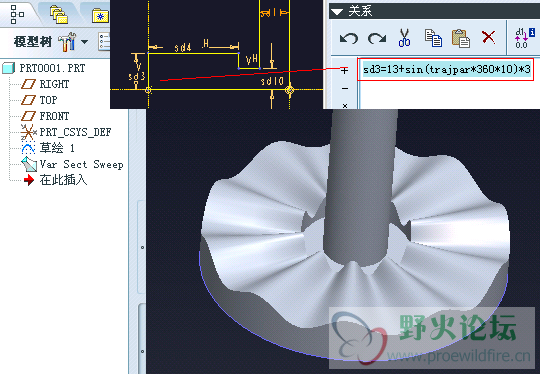Screen dimensions: 540x374
Task: Open the favorites folder tab icon
Action: [x=101, y=15]
